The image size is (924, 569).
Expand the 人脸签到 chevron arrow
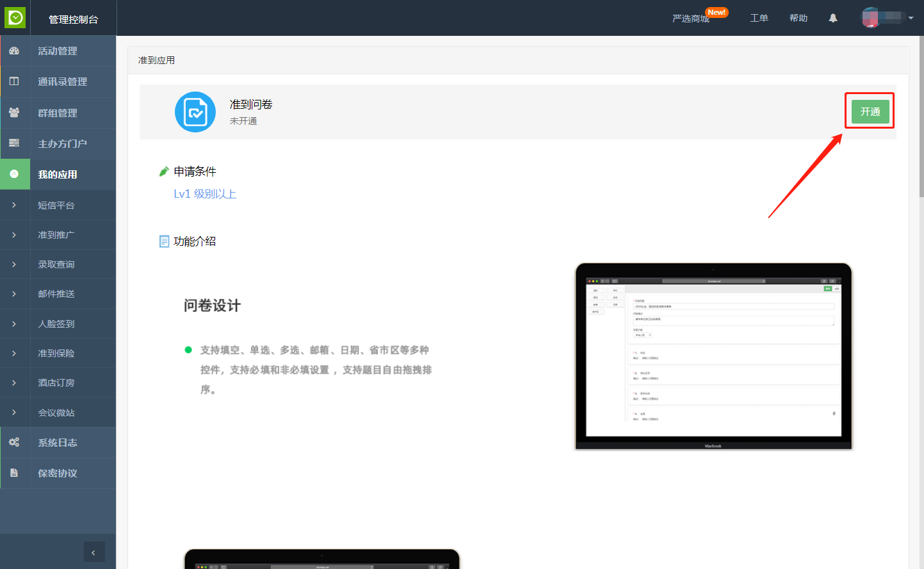14,324
